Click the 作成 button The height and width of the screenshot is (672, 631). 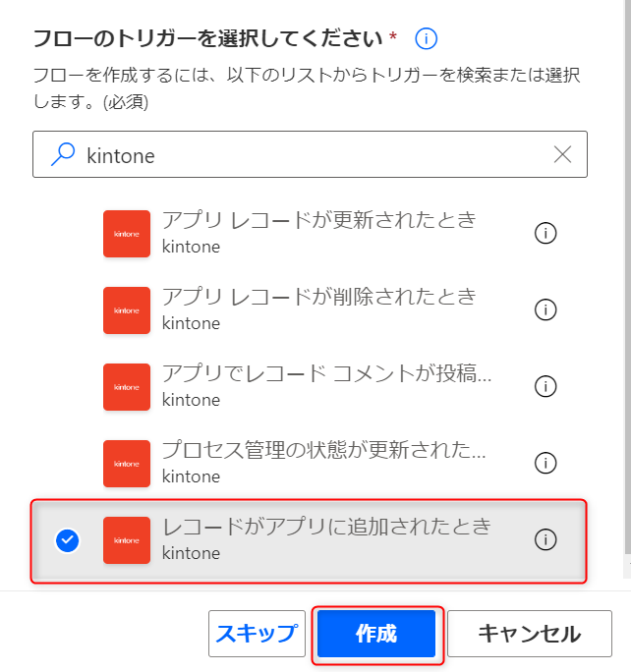click(x=376, y=634)
